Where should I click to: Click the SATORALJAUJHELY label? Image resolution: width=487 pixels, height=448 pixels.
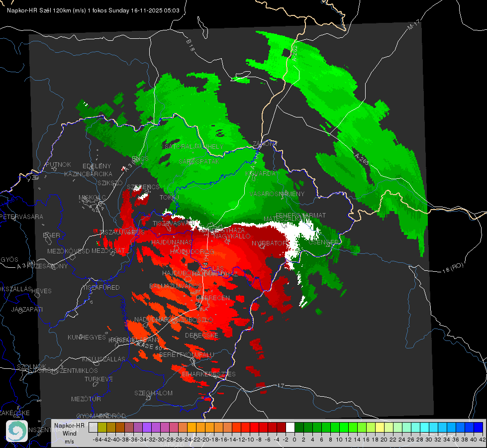point(194,146)
